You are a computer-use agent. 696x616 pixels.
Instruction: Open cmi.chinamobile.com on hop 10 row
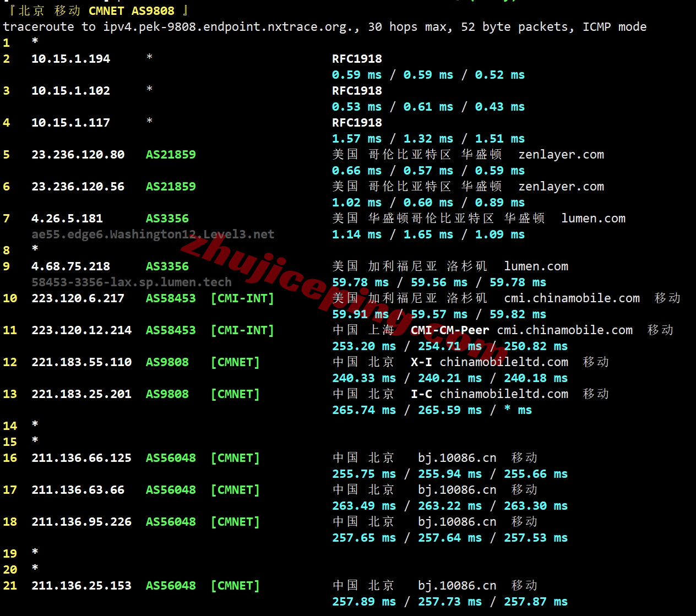pyautogui.click(x=572, y=298)
